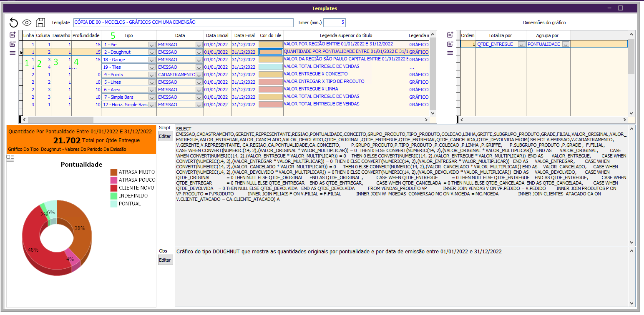Open the QTDE_ENTREGUE Totaliza por dropdown
Screen dimensions: 644x315
tap(521, 44)
